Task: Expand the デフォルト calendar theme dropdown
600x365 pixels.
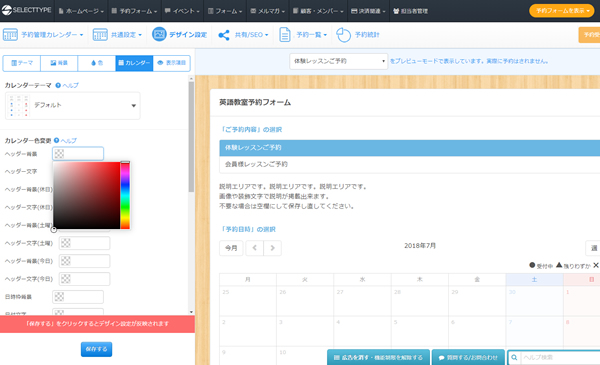Action: pyautogui.click(x=73, y=106)
